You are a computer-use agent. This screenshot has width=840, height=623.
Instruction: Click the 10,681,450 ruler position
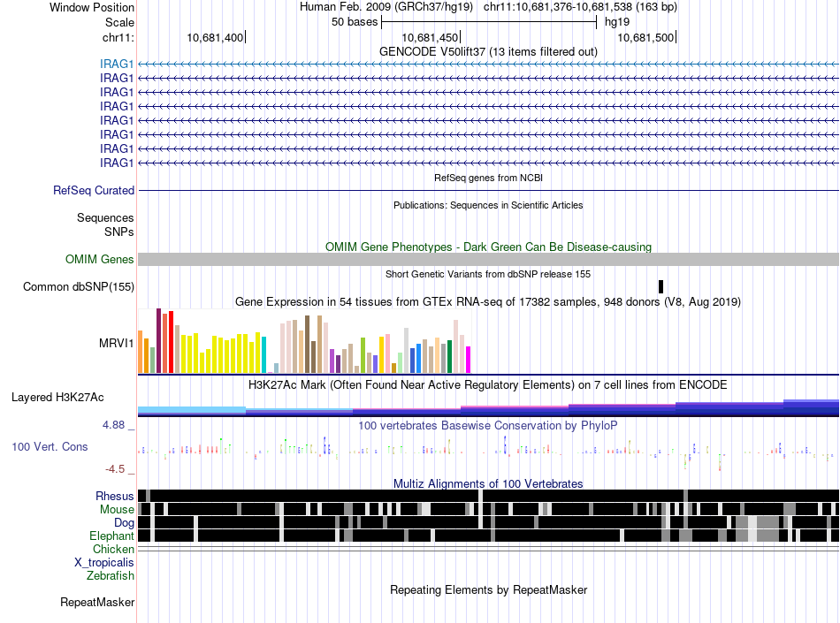[431, 37]
